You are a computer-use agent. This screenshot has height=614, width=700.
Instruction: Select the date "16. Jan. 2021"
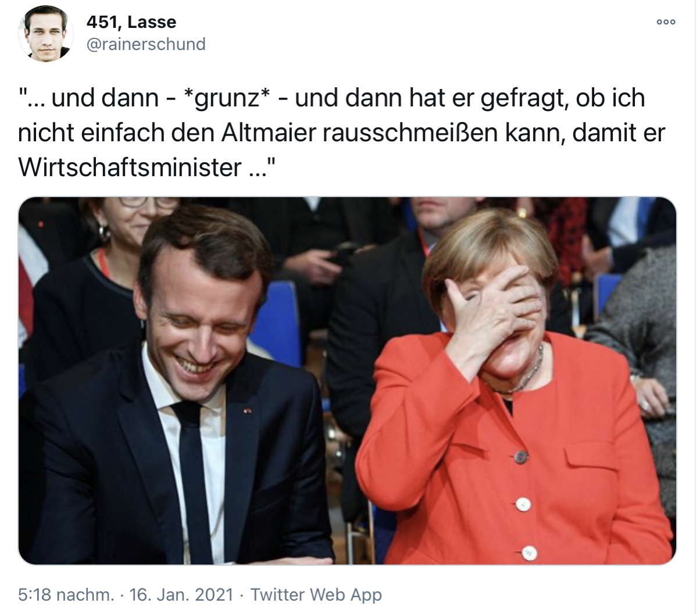tap(181, 595)
